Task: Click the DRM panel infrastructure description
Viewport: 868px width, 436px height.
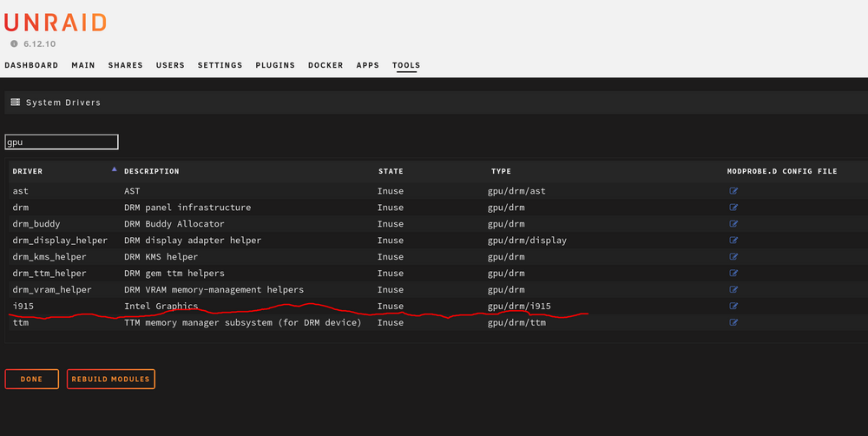Action: [x=187, y=208]
